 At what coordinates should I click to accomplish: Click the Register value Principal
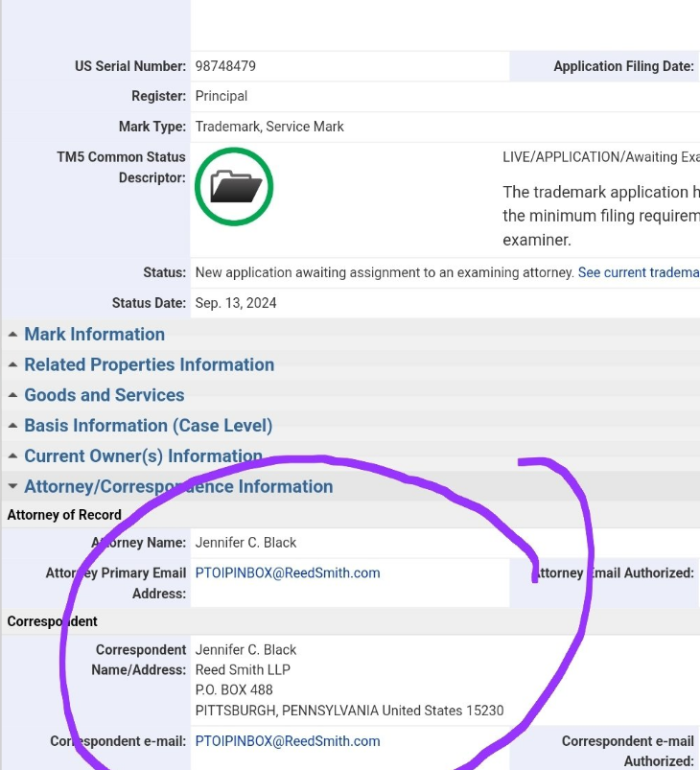tap(222, 97)
